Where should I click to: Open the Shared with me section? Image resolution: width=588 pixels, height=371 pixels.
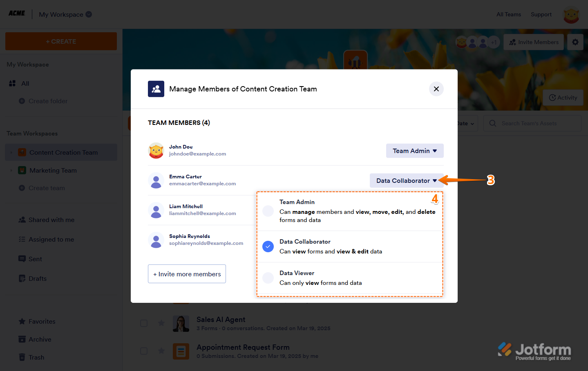[x=51, y=220]
